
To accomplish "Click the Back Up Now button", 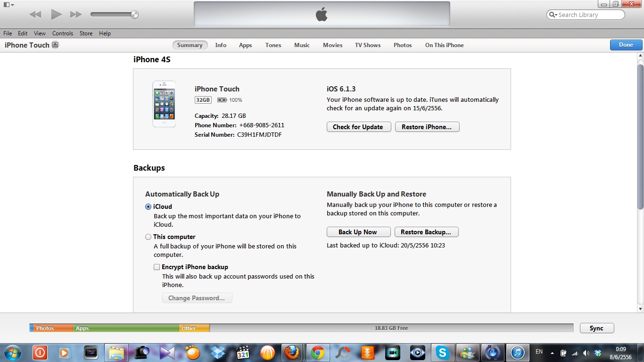I will (x=359, y=232).
